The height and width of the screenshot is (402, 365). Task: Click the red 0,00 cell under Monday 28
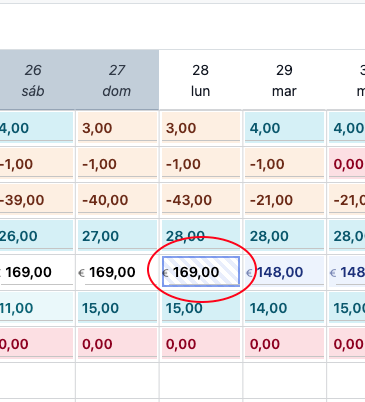click(201, 343)
